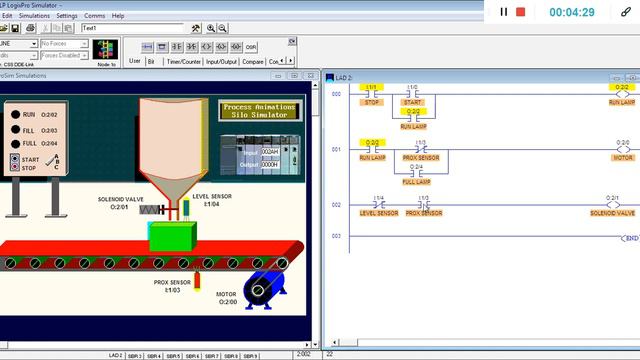Insert a new rung instruction

[147, 47]
